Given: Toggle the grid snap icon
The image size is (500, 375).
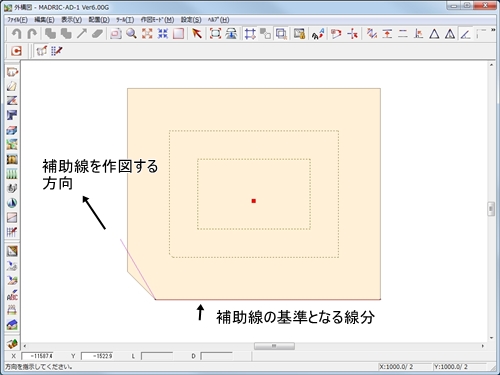Looking at the screenshot, I should 250,34.
